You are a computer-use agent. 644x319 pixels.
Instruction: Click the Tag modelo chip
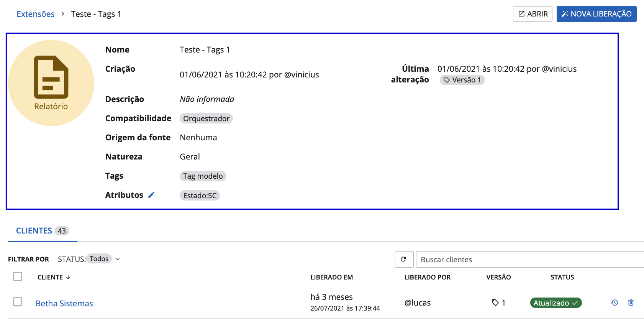tap(203, 176)
